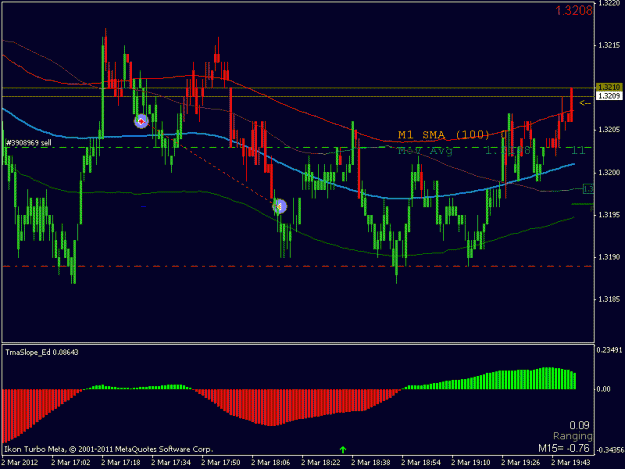Select the yellow 1.3210 price tag
The width and height of the screenshot is (625, 469).
609,87
